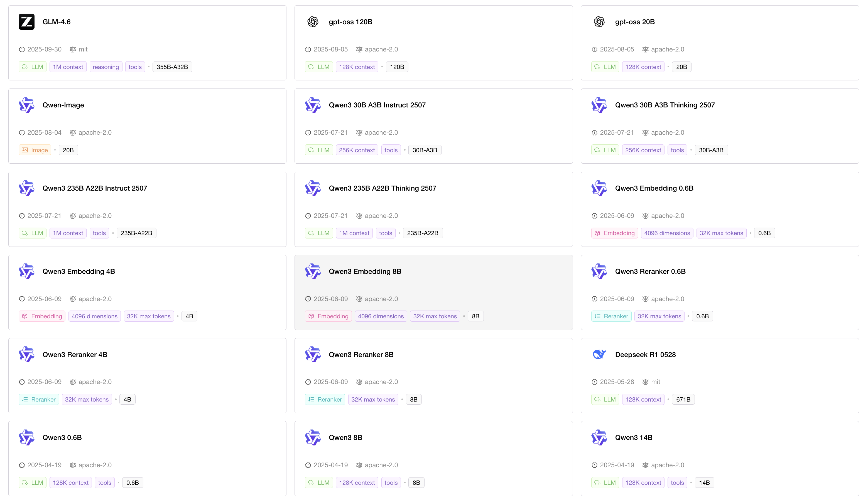Click the gpt-oss 20B OpenAI logo
Image resolution: width=868 pixels, height=502 pixels.
599,22
